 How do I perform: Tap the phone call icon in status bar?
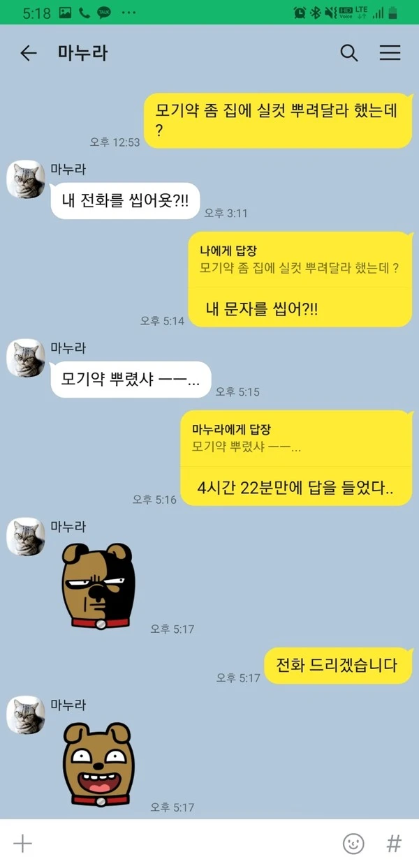(84, 12)
